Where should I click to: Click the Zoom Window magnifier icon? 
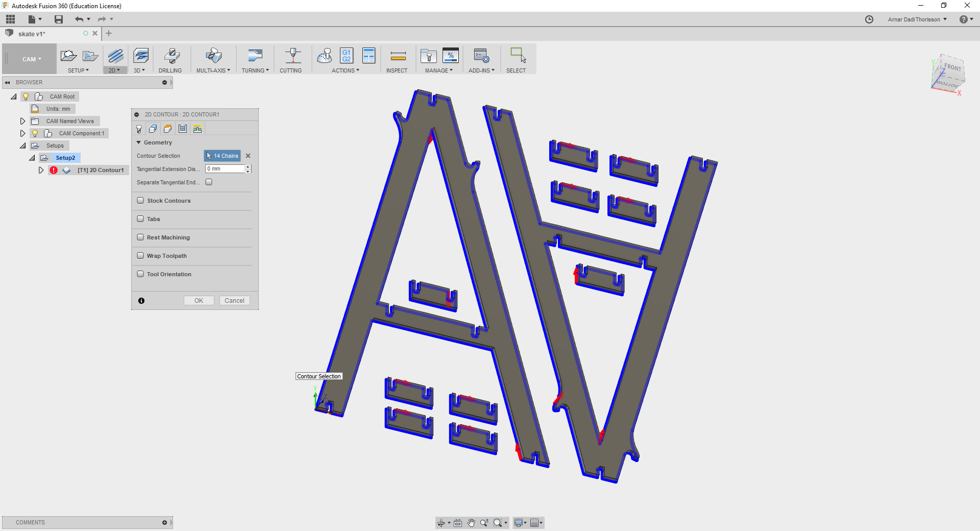pyautogui.click(x=498, y=523)
